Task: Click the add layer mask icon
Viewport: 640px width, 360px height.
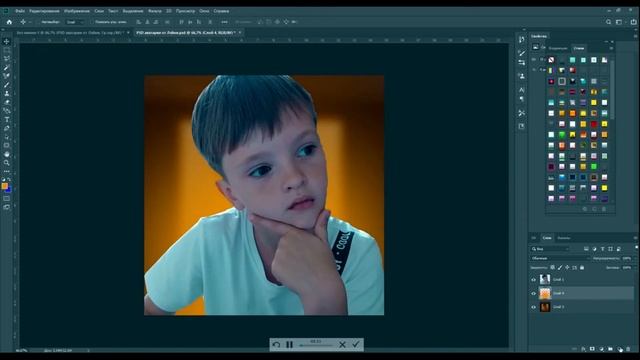Action: (x=592, y=349)
